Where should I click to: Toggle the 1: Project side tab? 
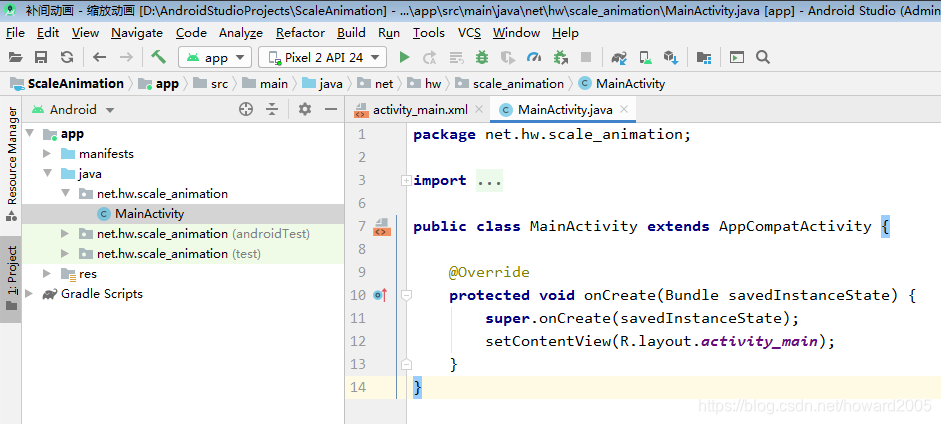tap(11, 279)
